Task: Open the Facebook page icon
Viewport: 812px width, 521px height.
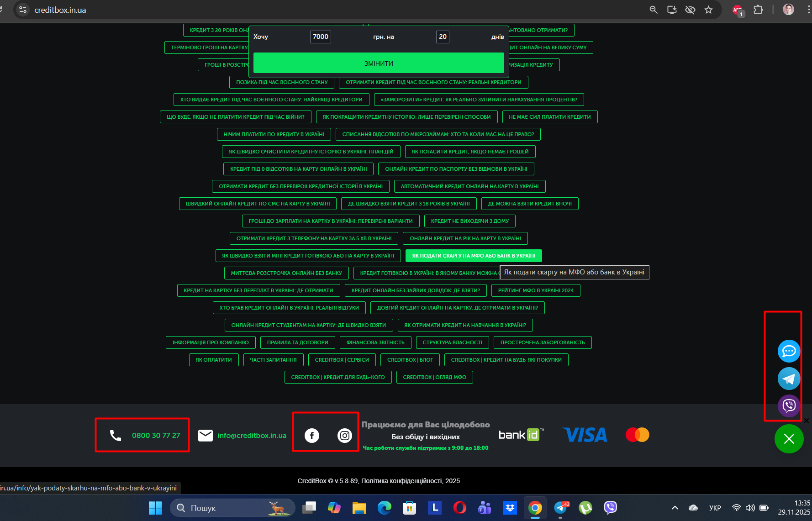Action: 312,436
